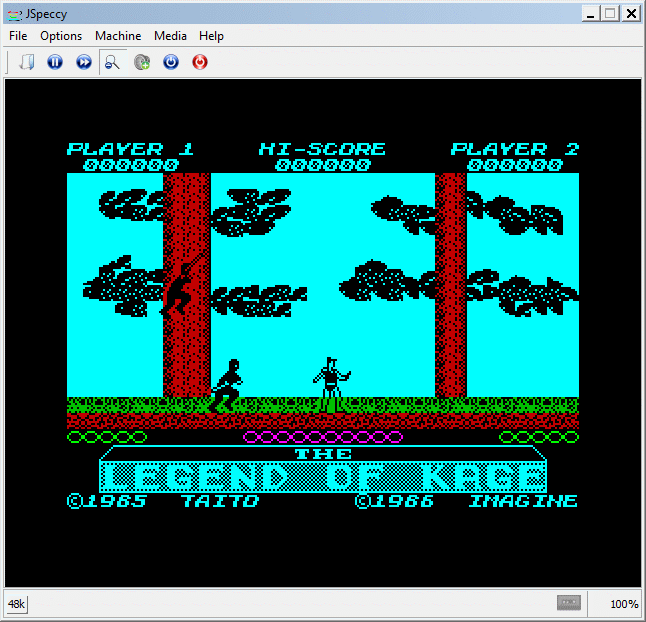Toggle the magnifier zoom button
646x622 pixels.
[113, 62]
